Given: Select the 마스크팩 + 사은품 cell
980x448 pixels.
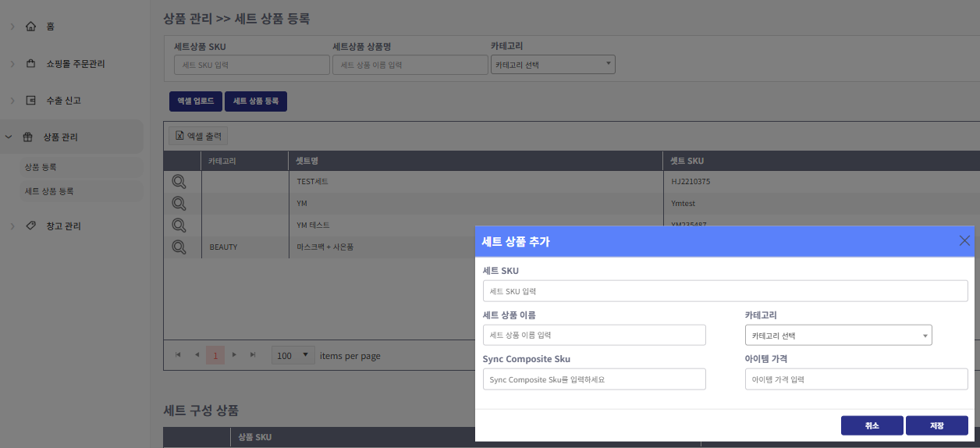Looking at the screenshot, I should 382,247.
